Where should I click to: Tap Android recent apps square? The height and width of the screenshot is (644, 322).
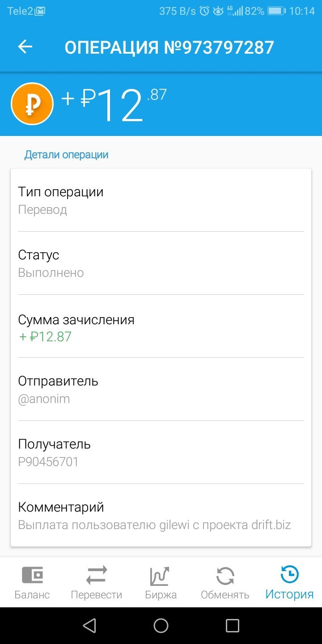tap(233, 626)
